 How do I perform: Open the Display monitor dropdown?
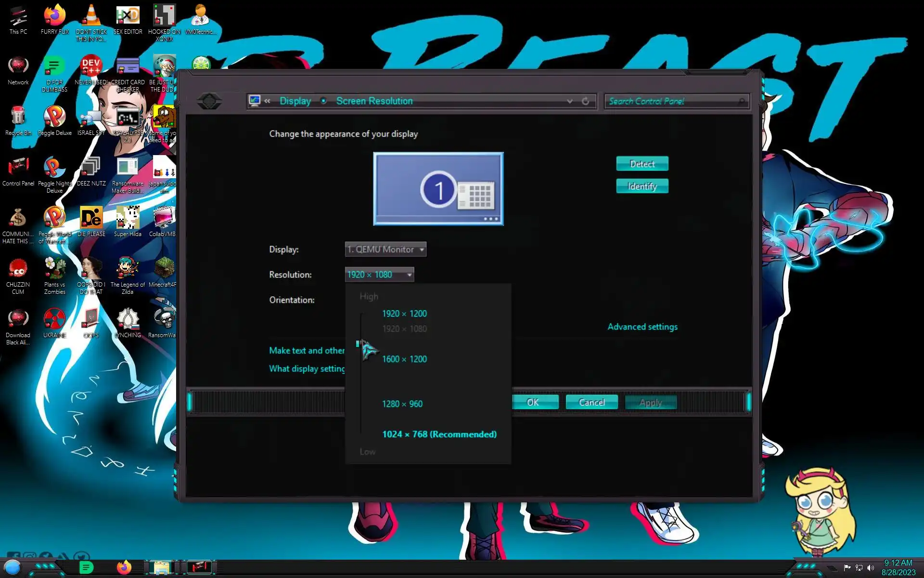(x=385, y=250)
